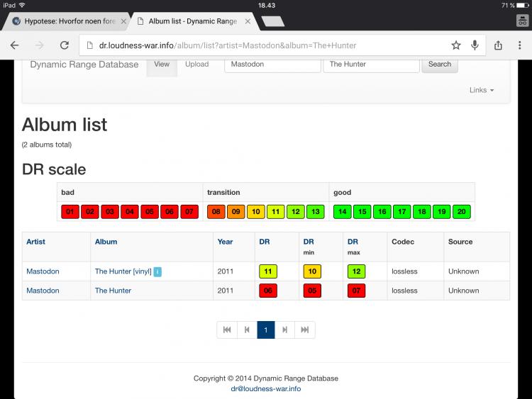This screenshot has height=399, width=532.
Task: Click the Source column header text
Action: tap(460, 242)
